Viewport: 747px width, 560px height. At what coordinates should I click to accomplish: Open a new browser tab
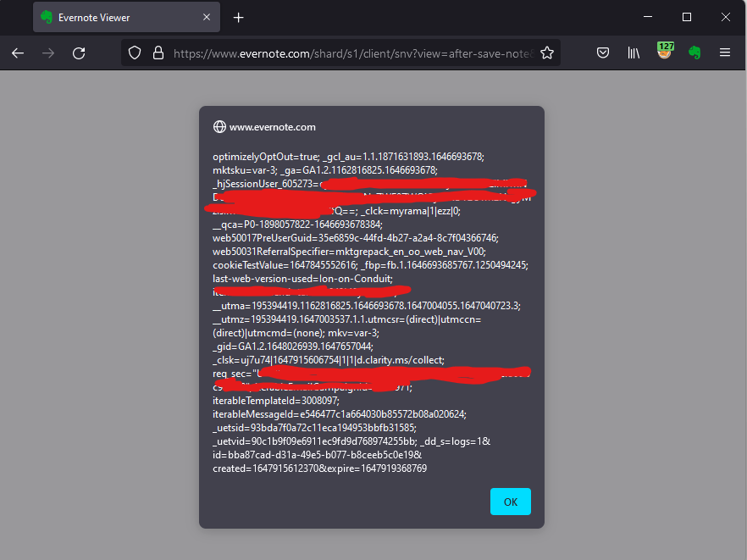coord(238,18)
